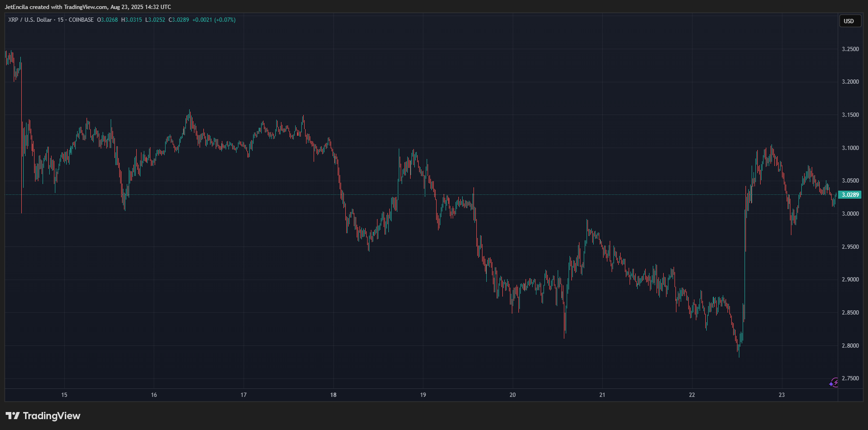This screenshot has height=430, width=868.
Task: Select date 18 on the time axis
Action: pyautogui.click(x=333, y=395)
